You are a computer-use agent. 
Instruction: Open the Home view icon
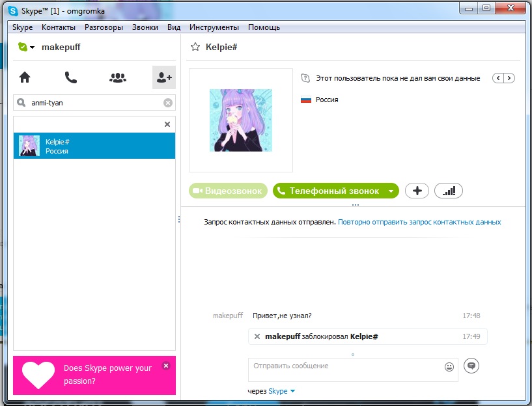point(25,77)
